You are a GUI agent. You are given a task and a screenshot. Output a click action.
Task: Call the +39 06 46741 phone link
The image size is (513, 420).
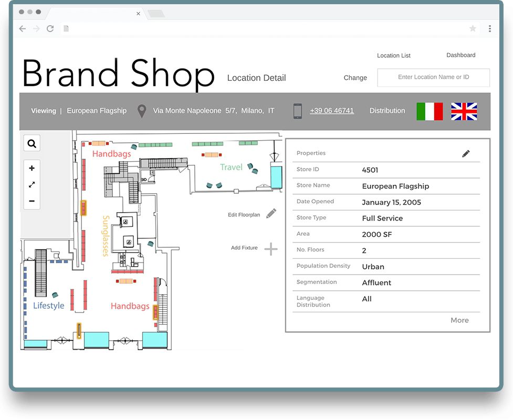pos(332,111)
